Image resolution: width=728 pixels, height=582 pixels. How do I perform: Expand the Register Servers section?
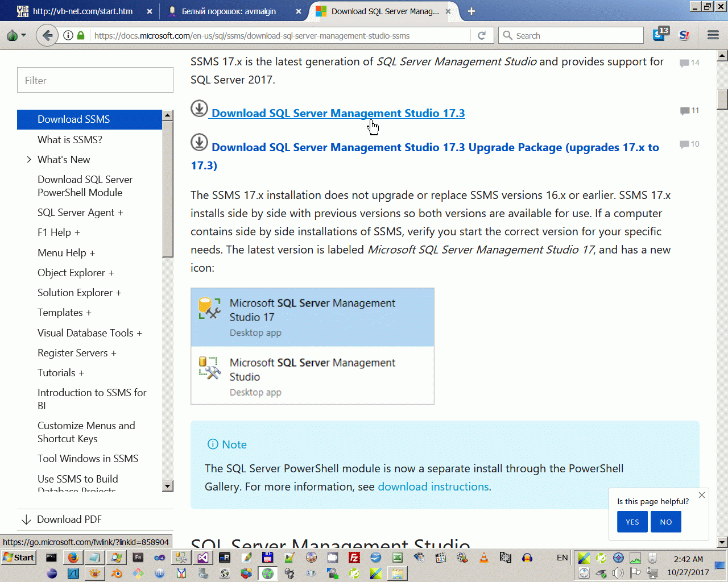pyautogui.click(x=77, y=353)
